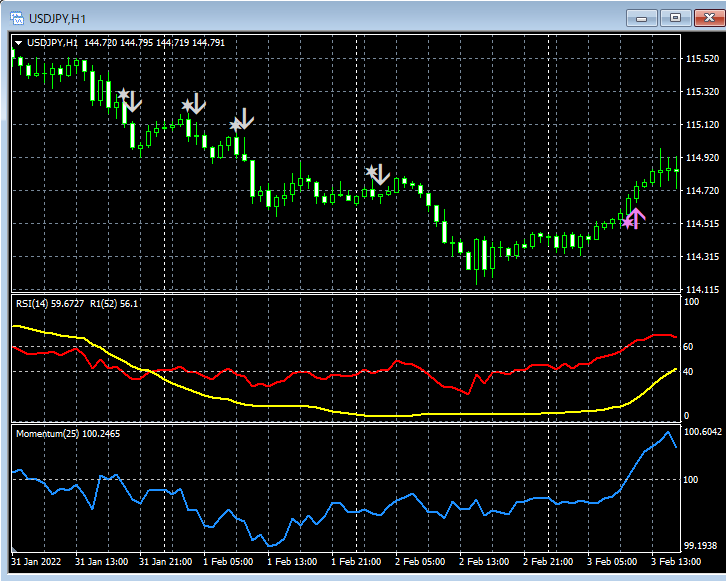Screen dimensions: 726x581
Task: Click the RSI(14) 59.6727 indicator label
Action: pyautogui.click(x=50, y=304)
